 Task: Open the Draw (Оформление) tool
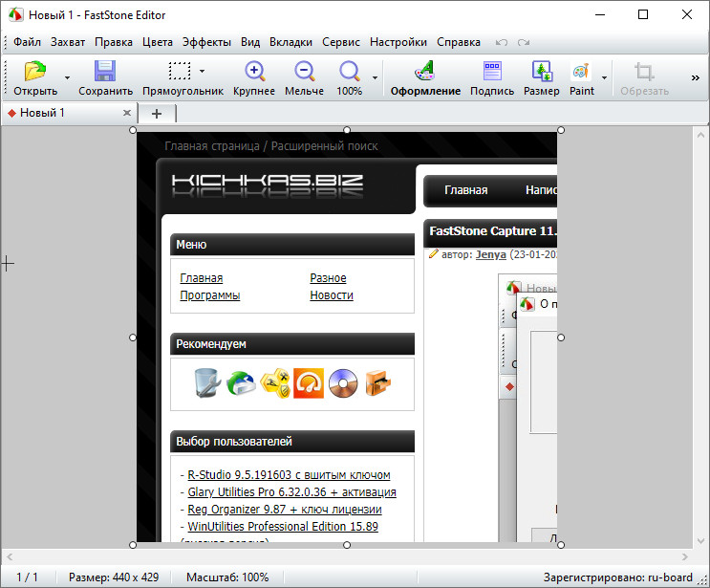coord(425,72)
